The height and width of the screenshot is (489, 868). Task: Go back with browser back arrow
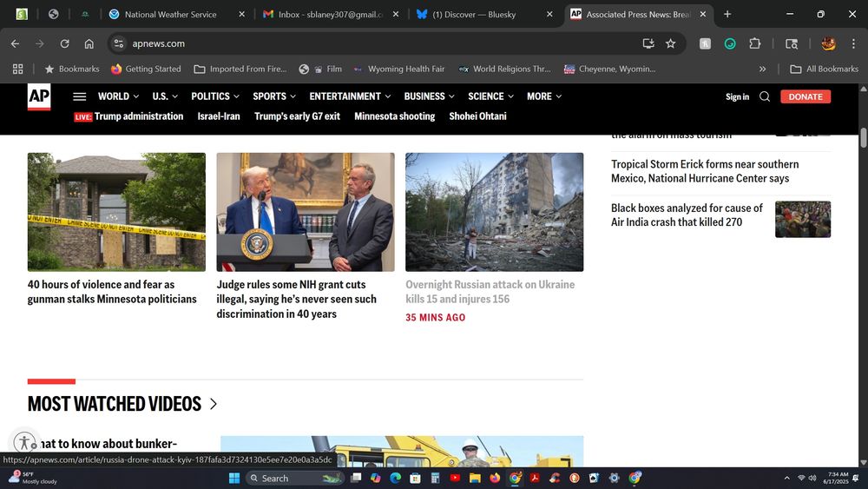tap(15, 43)
